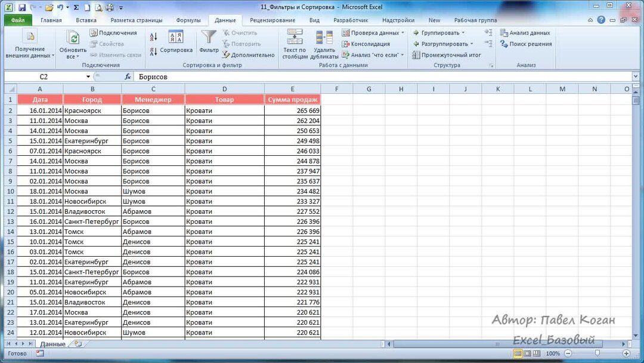Viewport: 644px width, 363px height.
Task: Select row 12 header
Action: pyautogui.click(x=11, y=211)
